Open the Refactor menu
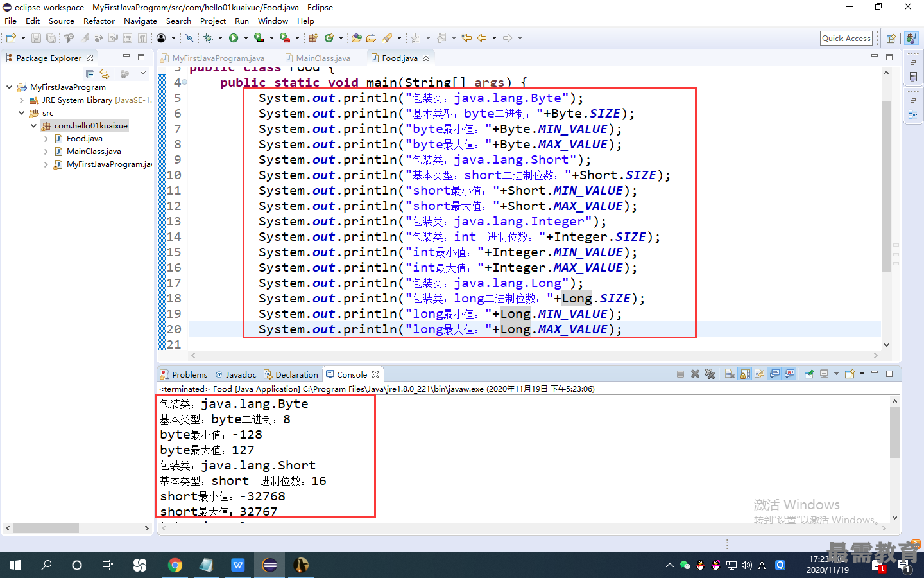This screenshot has height=578, width=924. (99, 21)
